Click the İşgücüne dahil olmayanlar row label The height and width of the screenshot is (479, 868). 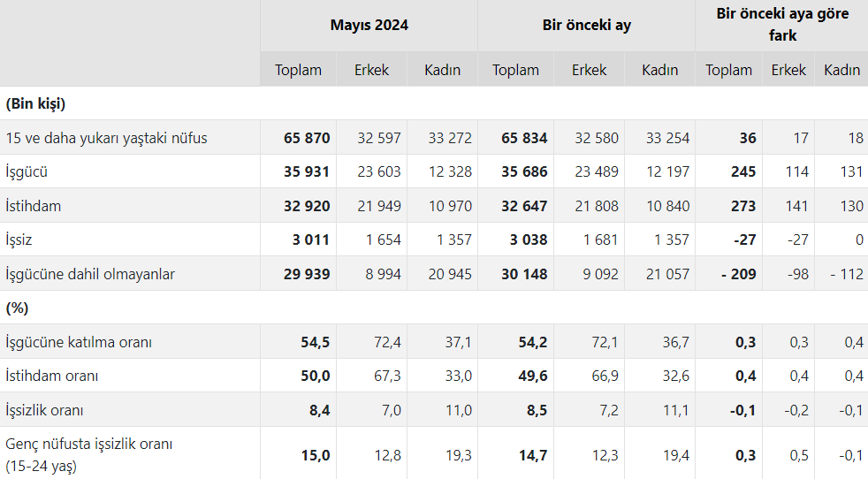click(90, 274)
